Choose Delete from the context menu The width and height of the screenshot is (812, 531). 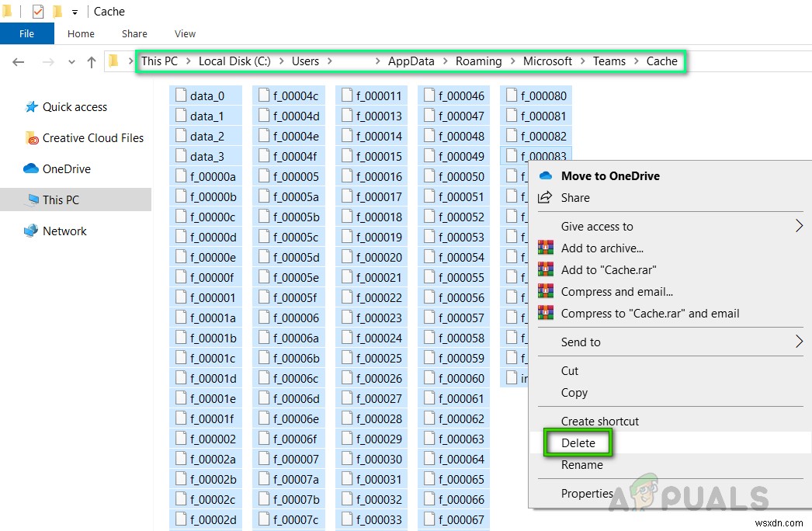coord(578,442)
